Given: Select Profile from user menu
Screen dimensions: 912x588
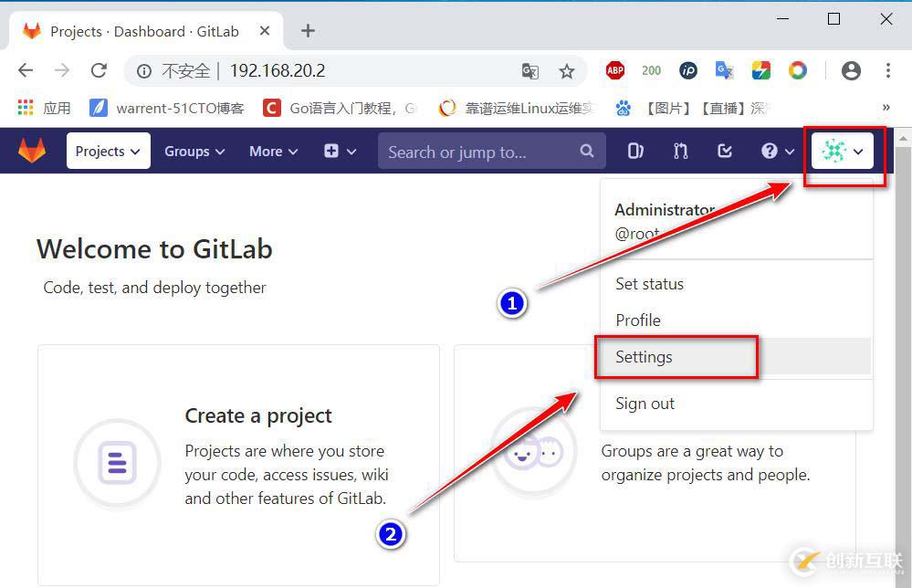Looking at the screenshot, I should point(638,320).
